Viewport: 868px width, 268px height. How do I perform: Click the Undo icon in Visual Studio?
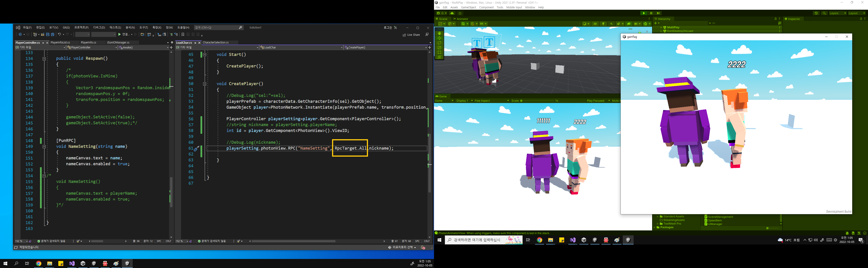(59, 34)
